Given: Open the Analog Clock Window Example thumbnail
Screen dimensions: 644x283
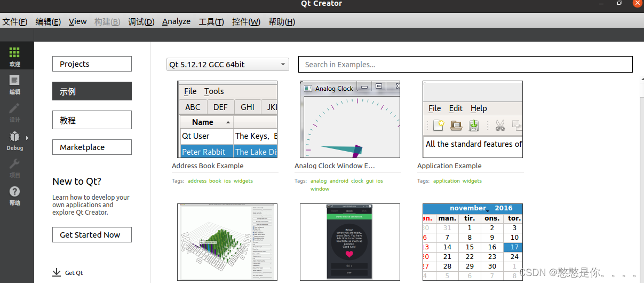Looking at the screenshot, I should 350,120.
